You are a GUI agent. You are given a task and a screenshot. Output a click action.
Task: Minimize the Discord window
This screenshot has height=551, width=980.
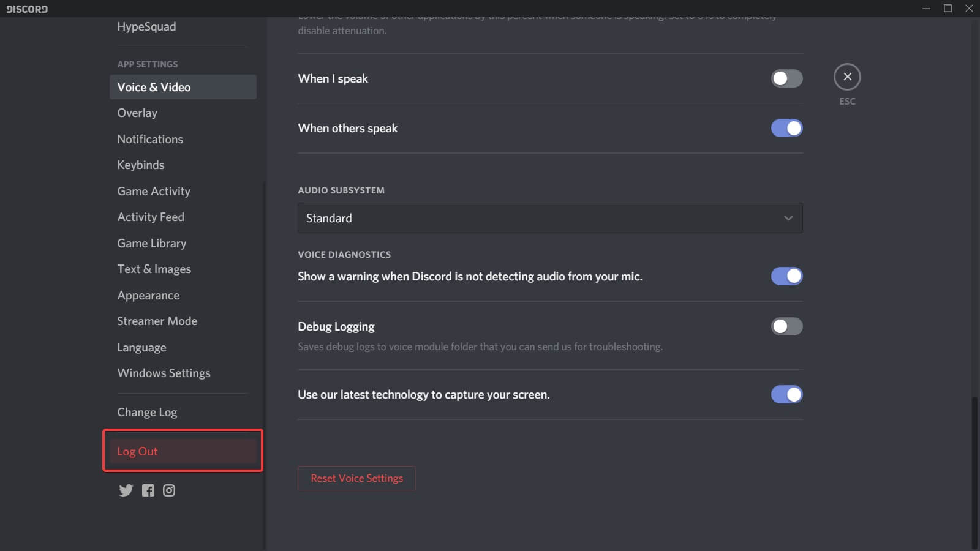926,9
